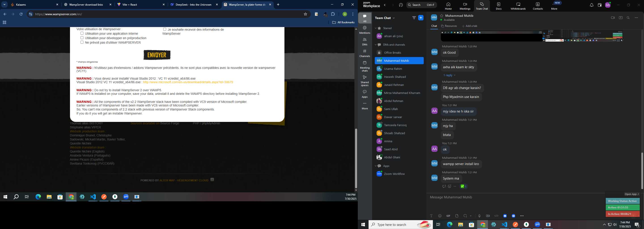Open Shared spaces in Zoom sidebar

365,81
